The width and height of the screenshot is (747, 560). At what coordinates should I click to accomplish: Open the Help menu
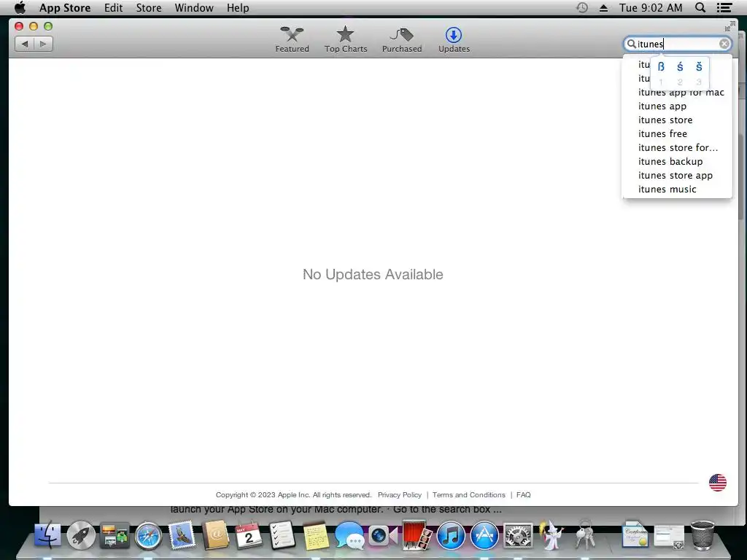(238, 7)
